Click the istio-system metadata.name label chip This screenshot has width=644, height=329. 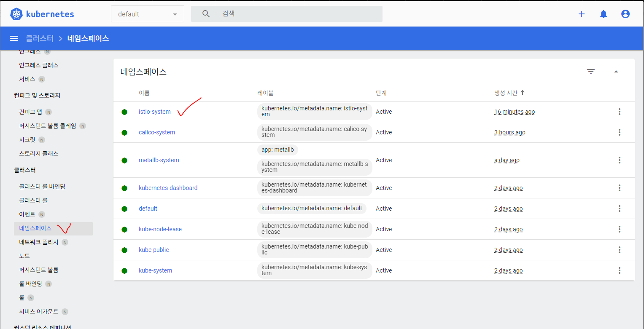(x=315, y=112)
